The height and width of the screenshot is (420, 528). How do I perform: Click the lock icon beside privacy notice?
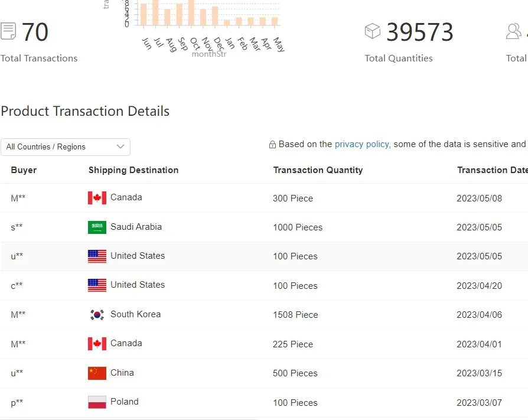[x=272, y=145]
